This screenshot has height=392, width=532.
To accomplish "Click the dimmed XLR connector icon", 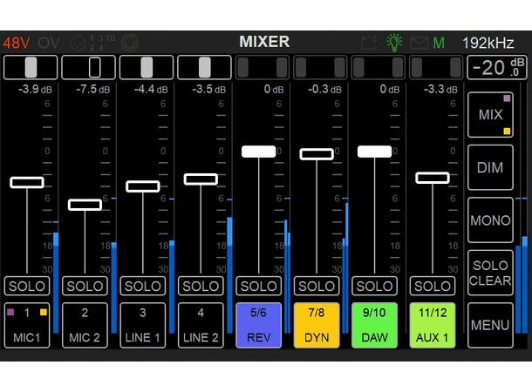I will [x=77, y=44].
